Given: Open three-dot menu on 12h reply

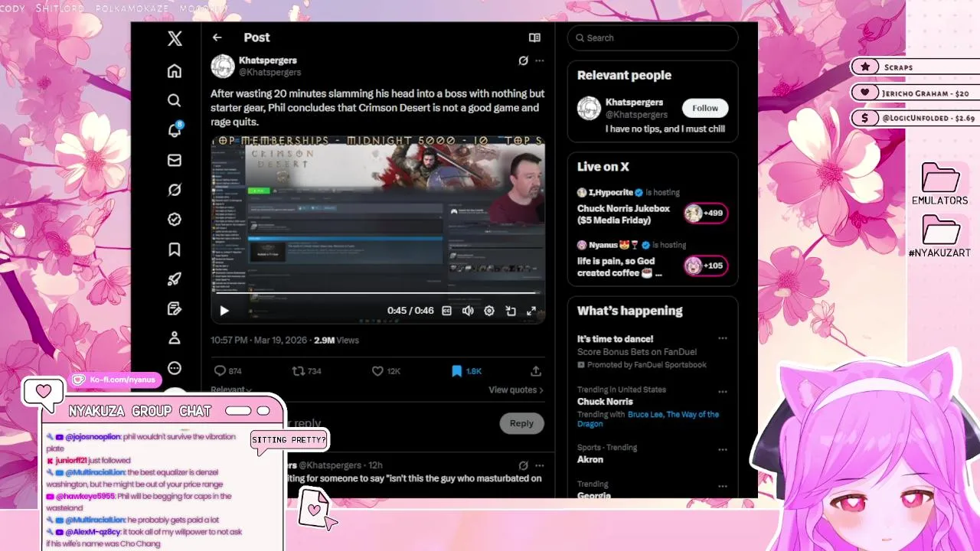Looking at the screenshot, I should [x=540, y=465].
